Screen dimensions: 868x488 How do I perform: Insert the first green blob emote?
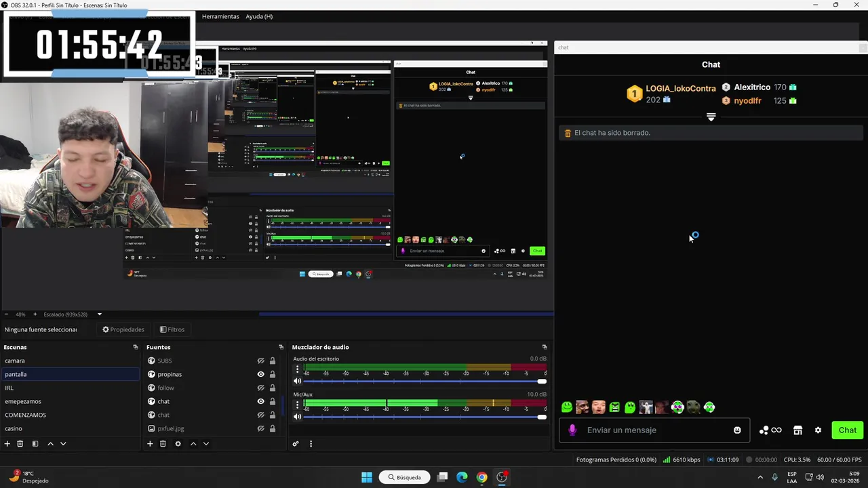(567, 407)
